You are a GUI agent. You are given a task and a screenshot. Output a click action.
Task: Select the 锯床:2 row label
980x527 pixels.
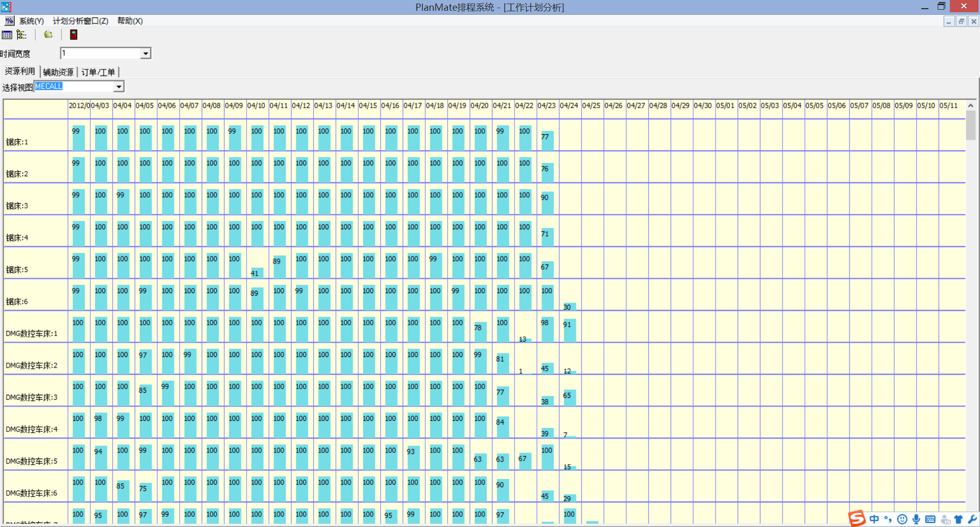(17, 174)
